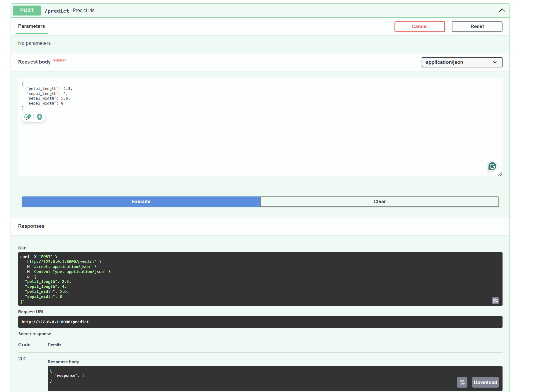This screenshot has width=557, height=392.
Task: Copy the response body with the clipboard icon
Action: [462, 382]
